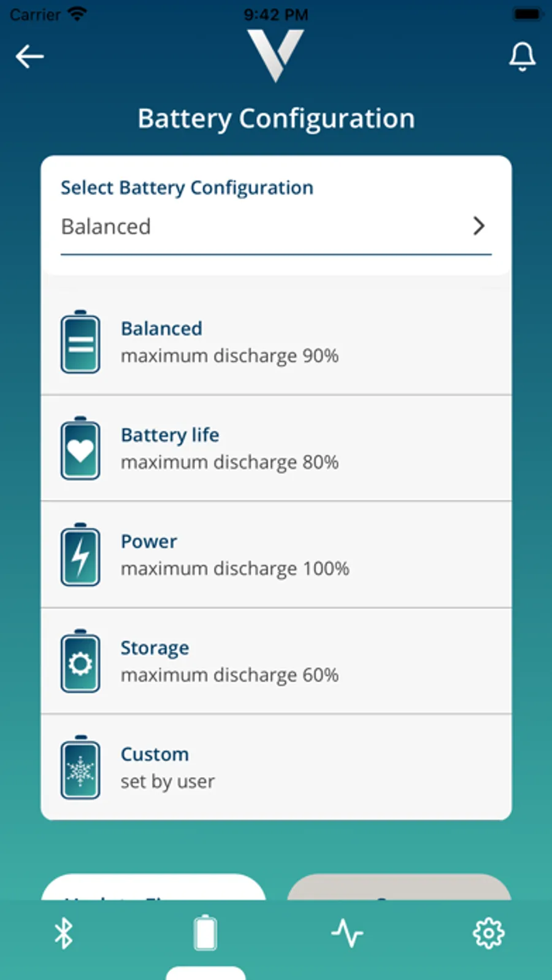Image resolution: width=552 pixels, height=980 pixels.
Task: Tap the Balanced battery icon
Action: click(80, 342)
